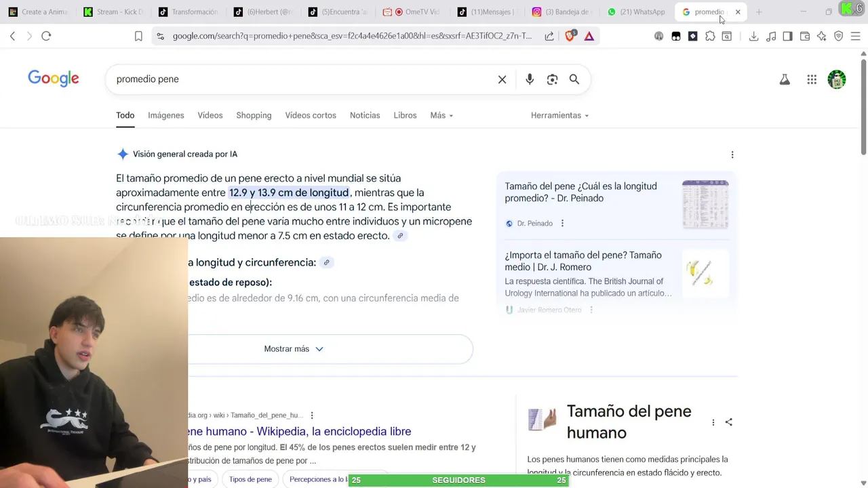
Task: Switch to the Noticias tab
Action: pyautogui.click(x=365, y=115)
